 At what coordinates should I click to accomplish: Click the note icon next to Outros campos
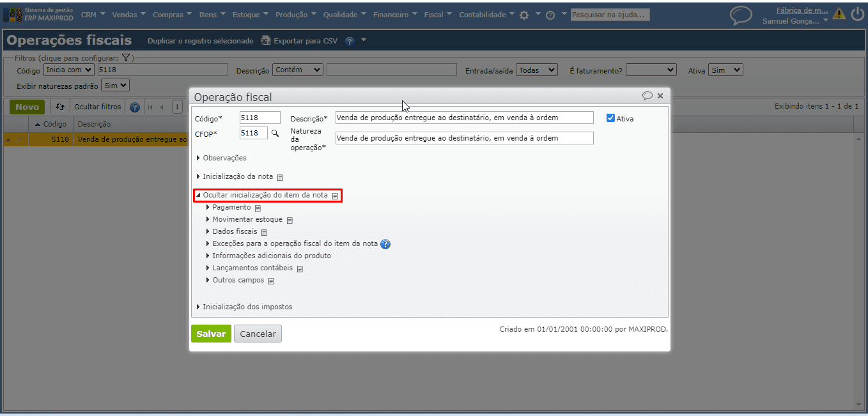pos(271,281)
